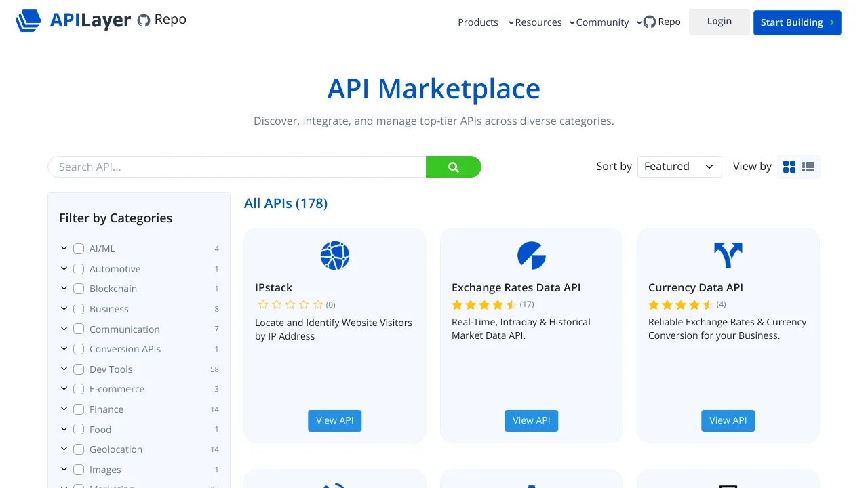Expand the Finance category chevron
The height and width of the screenshot is (488, 868).
(64, 409)
